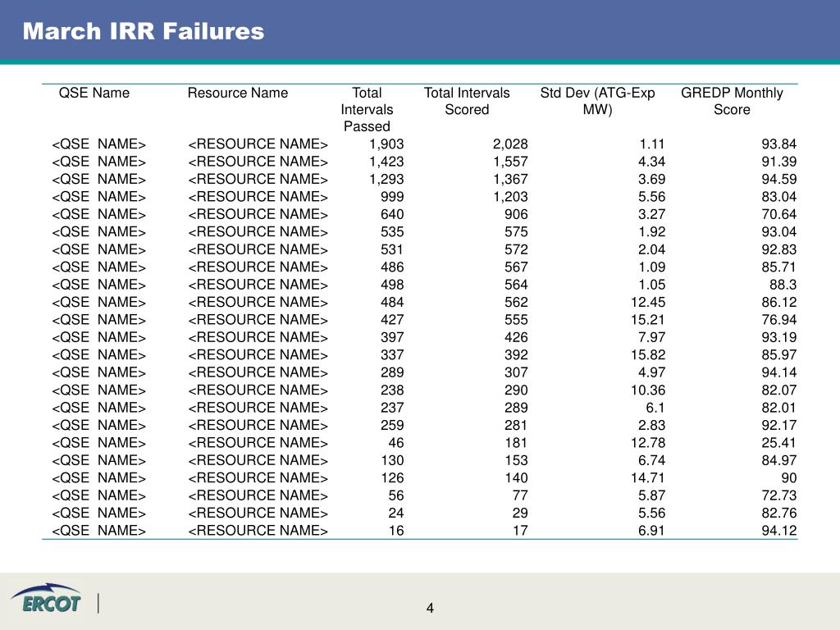
Task: Click the ERCOT logo
Action: pyautogui.click(x=46, y=598)
